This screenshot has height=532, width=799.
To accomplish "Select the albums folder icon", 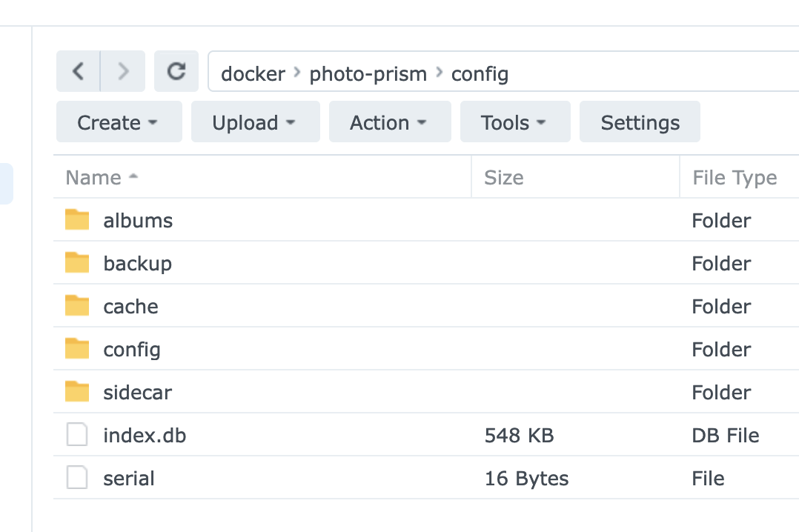I will [x=77, y=220].
